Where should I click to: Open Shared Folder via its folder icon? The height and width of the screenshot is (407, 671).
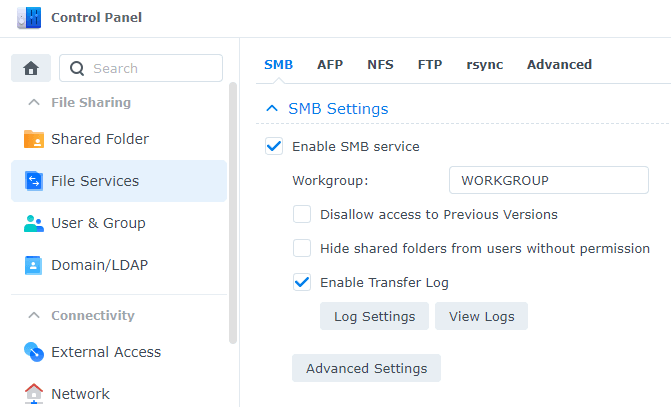33,139
